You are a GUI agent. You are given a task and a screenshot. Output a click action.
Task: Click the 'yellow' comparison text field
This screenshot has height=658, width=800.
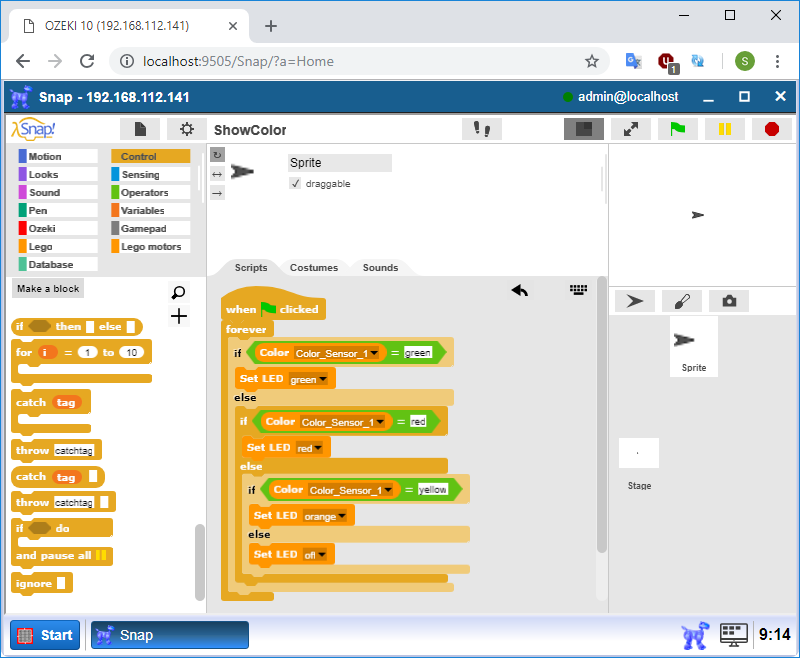click(x=432, y=489)
